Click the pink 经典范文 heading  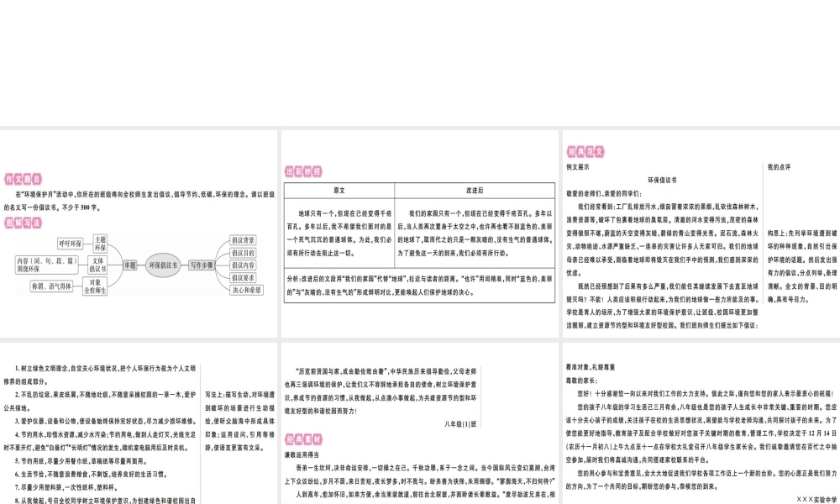click(x=585, y=151)
